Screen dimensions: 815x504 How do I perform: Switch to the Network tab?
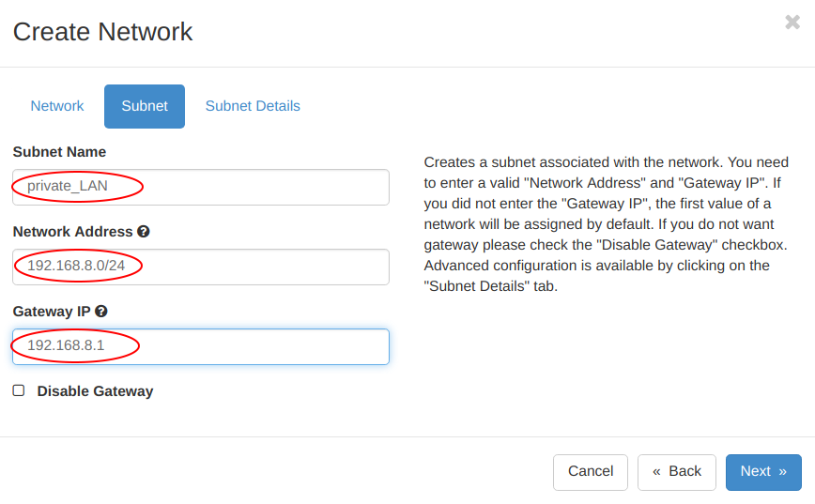point(57,106)
